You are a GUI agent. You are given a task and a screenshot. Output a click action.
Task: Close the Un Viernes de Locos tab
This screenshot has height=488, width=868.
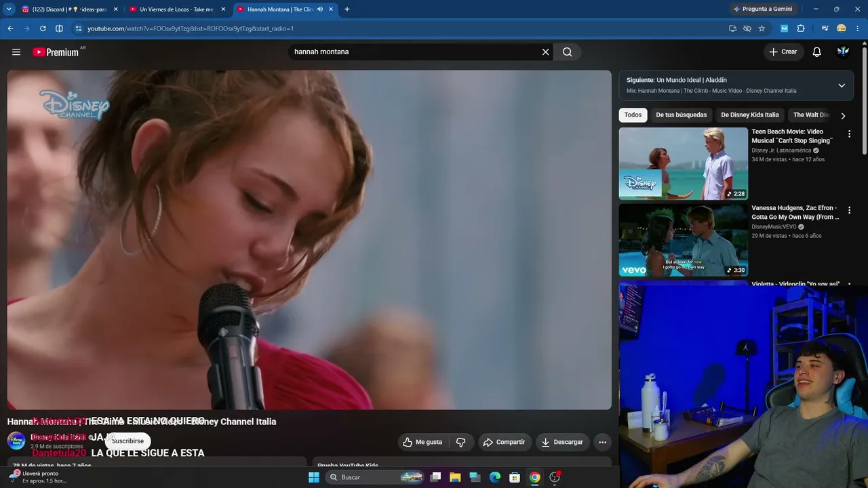pyautogui.click(x=223, y=9)
